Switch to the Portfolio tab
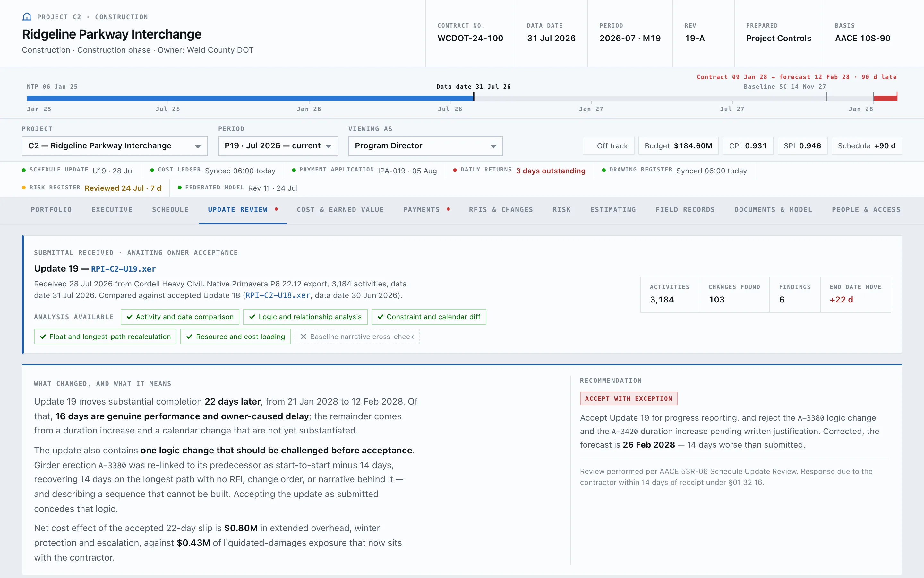Image resolution: width=924 pixels, height=578 pixels. pyautogui.click(x=51, y=210)
